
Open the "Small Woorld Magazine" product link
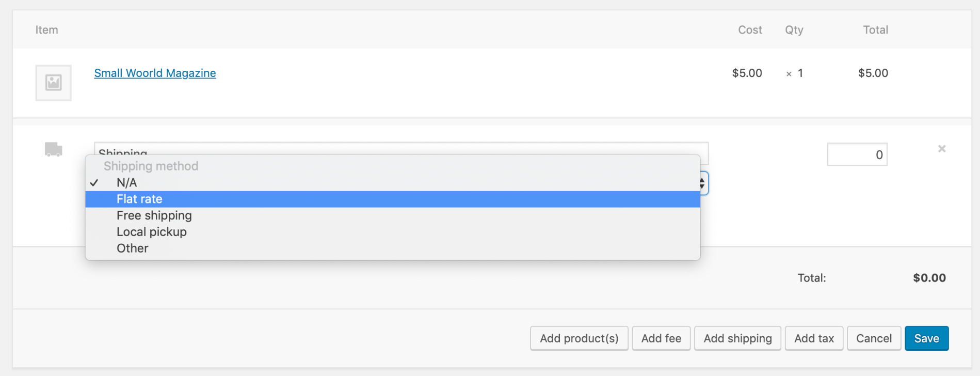[155, 73]
